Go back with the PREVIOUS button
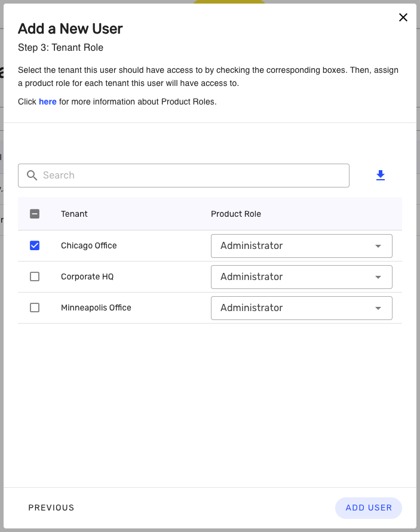Image resolution: width=420 pixels, height=532 pixels. click(x=51, y=508)
